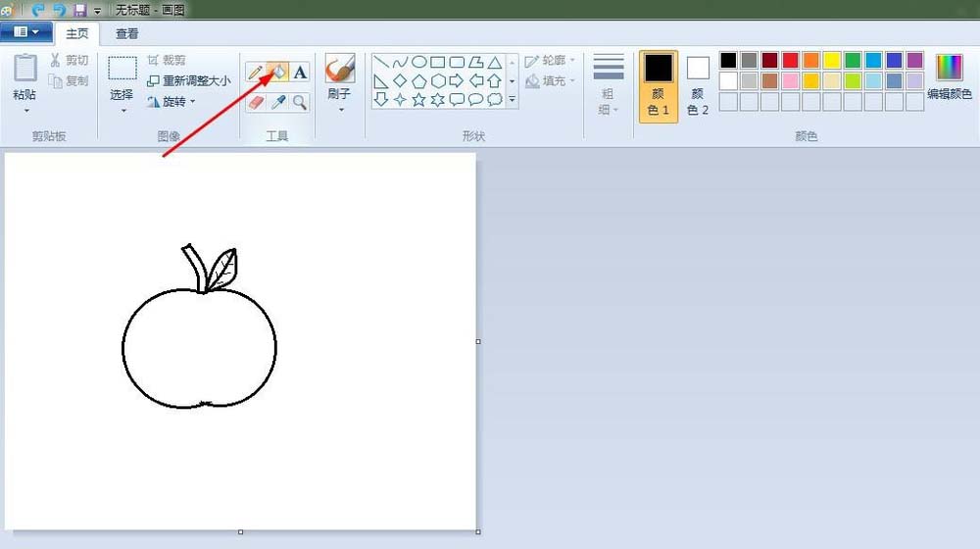This screenshot has height=549, width=980.
Task: Click the Crop (裁剪) button
Action: coord(167,60)
